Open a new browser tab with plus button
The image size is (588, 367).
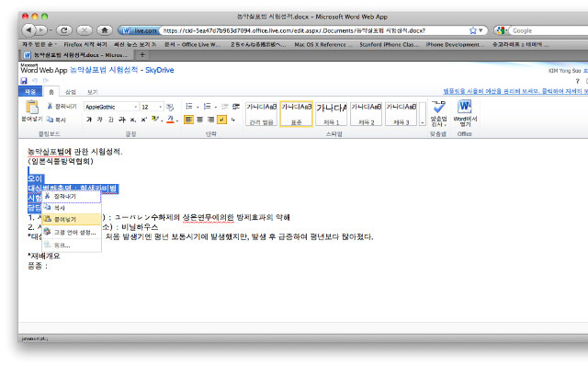point(142,55)
